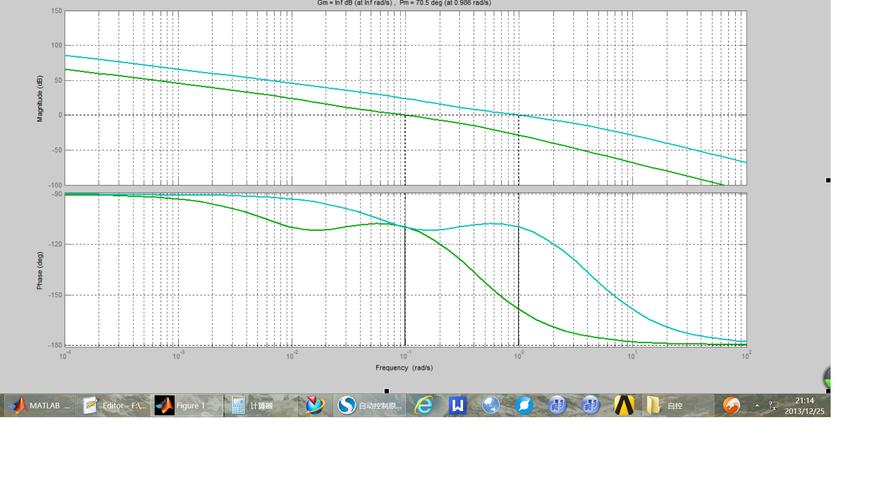Click the Frequency (rad/s) axis label
Image resolution: width=889 pixels, height=500 pixels.
pos(405,367)
